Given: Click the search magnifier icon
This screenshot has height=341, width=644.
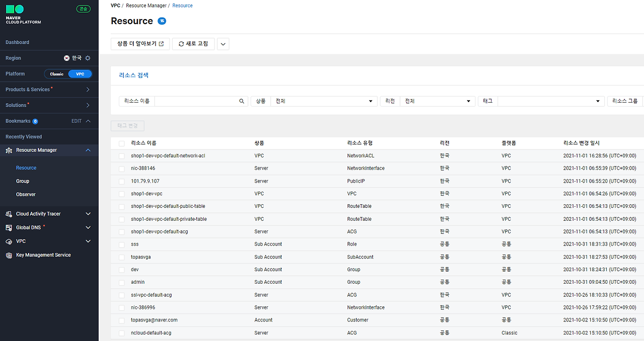Looking at the screenshot, I should [242, 101].
